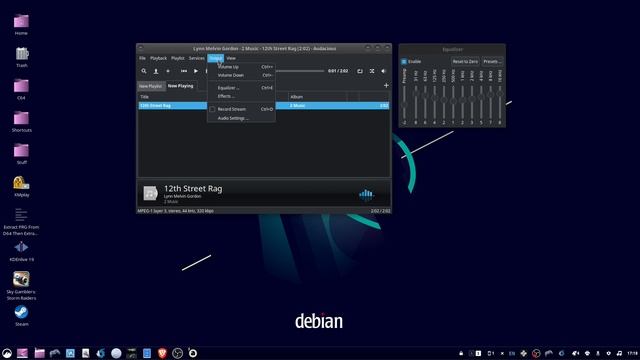Click the search library magnifier icon
The height and width of the screenshot is (360, 640).
click(144, 71)
